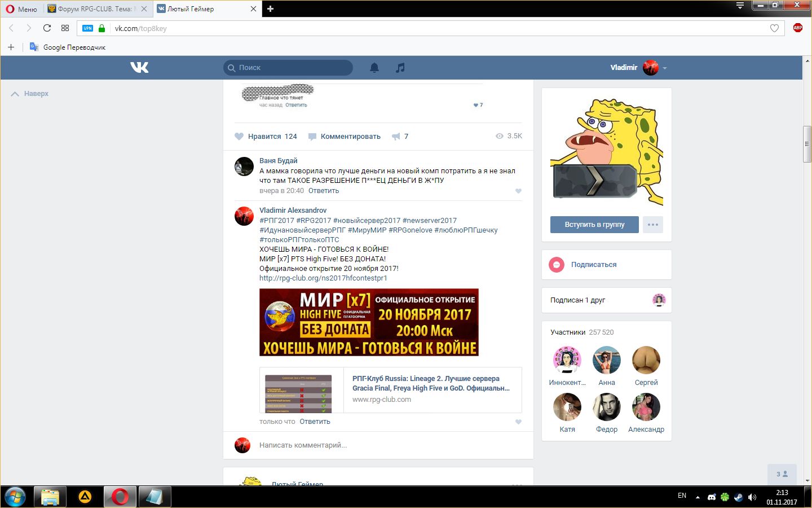Open the Steam tray icon
The height and width of the screenshot is (508, 812).
tap(738, 497)
